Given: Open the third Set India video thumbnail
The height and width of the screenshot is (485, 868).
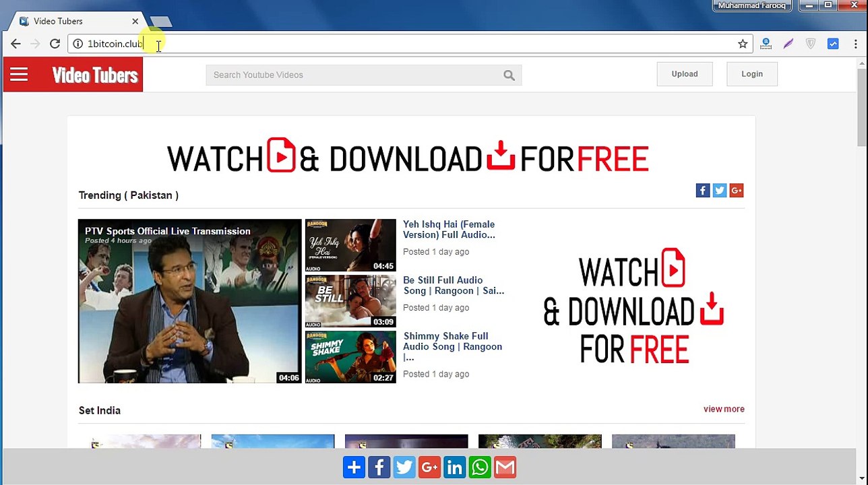Looking at the screenshot, I should pos(406,441).
